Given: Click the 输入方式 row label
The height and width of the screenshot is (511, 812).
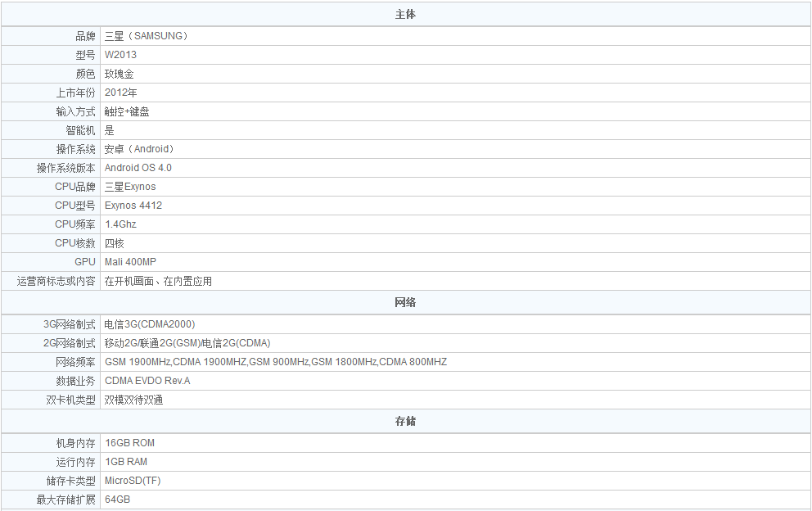Looking at the screenshot, I should coord(75,111).
